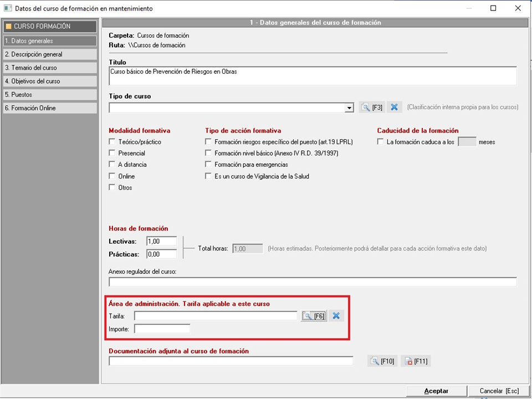This screenshot has width=532, height=399.
Task: Click Cancelar [Esc] button
Action: click(x=499, y=391)
